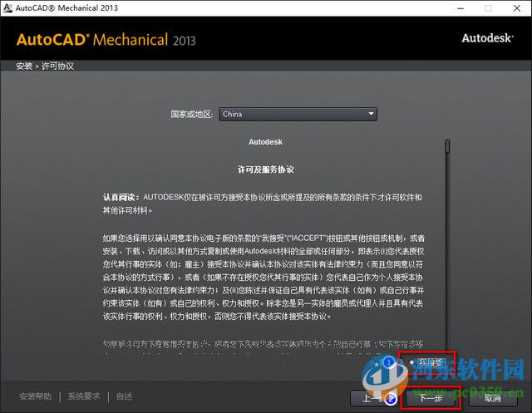Click the 上一步 (Back) button

[374, 398]
